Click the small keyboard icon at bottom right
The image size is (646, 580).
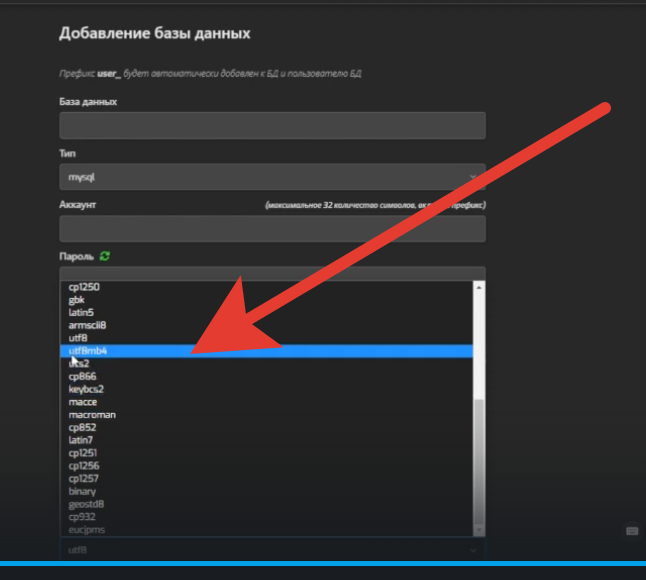(631, 530)
